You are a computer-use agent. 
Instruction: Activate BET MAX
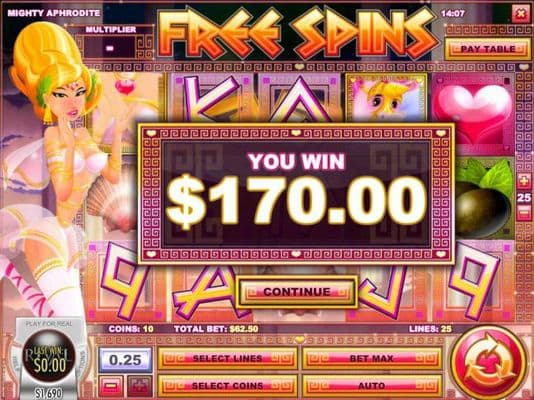coord(372,358)
